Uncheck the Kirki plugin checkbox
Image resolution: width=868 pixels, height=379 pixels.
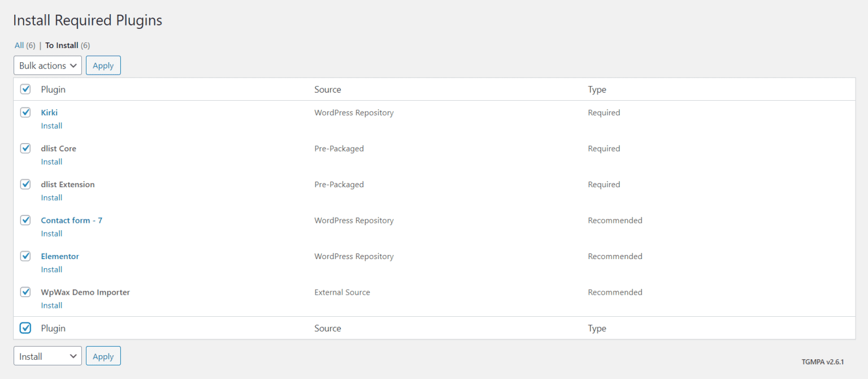click(25, 112)
